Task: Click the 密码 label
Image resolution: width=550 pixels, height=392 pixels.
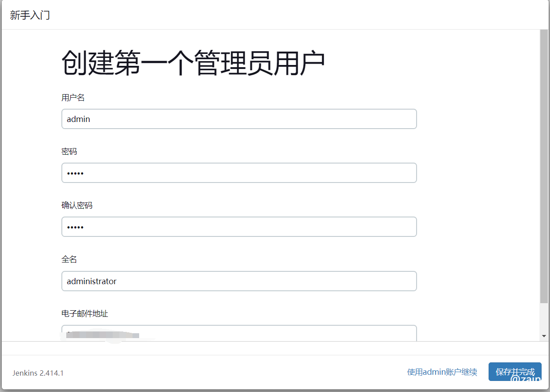Action: tap(69, 152)
